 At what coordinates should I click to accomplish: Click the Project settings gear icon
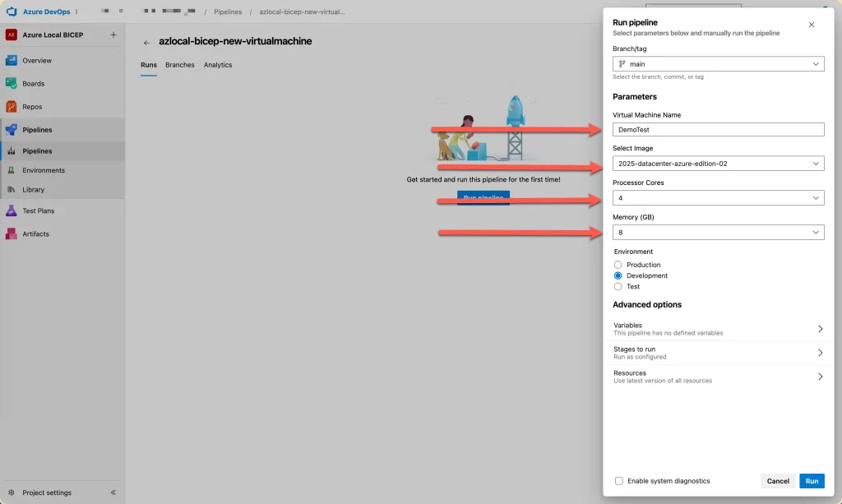(x=12, y=492)
